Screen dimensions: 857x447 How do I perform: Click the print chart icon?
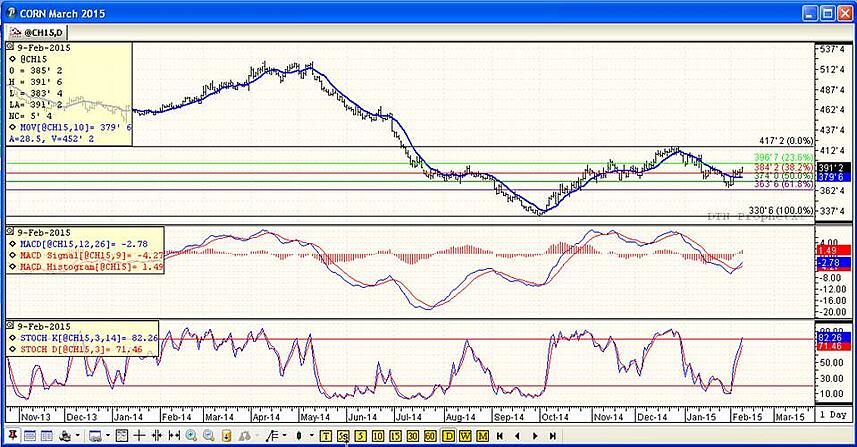[66, 436]
